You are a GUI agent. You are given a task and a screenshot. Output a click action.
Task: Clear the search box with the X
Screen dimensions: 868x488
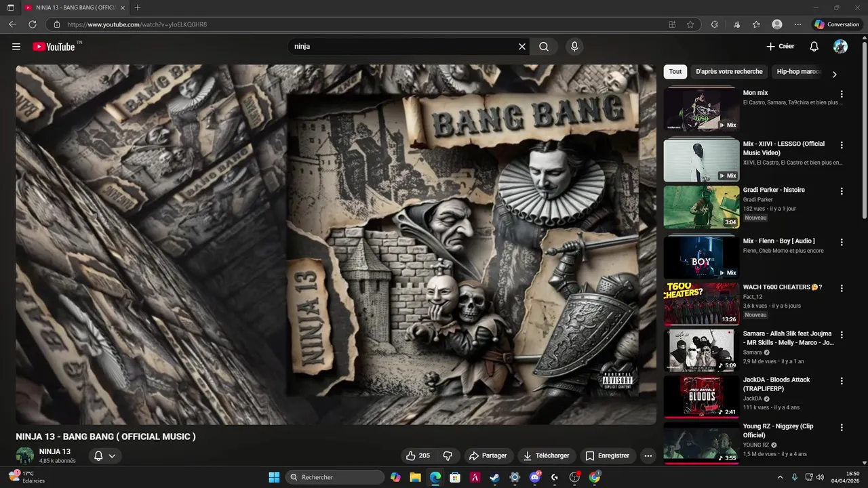tap(522, 47)
